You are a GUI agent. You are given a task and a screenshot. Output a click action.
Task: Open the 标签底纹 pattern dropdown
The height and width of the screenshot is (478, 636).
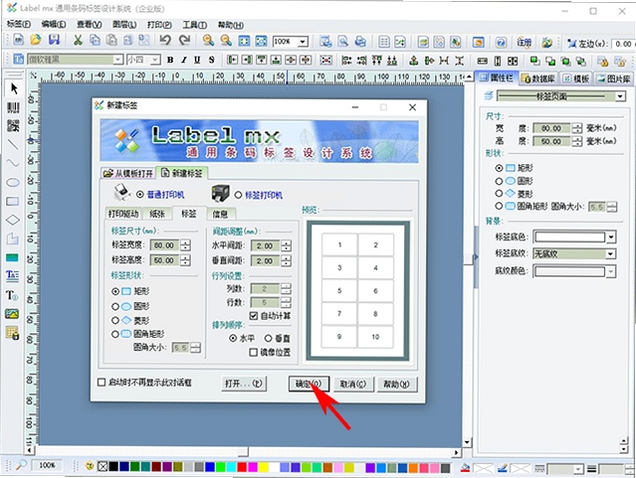coord(611,254)
